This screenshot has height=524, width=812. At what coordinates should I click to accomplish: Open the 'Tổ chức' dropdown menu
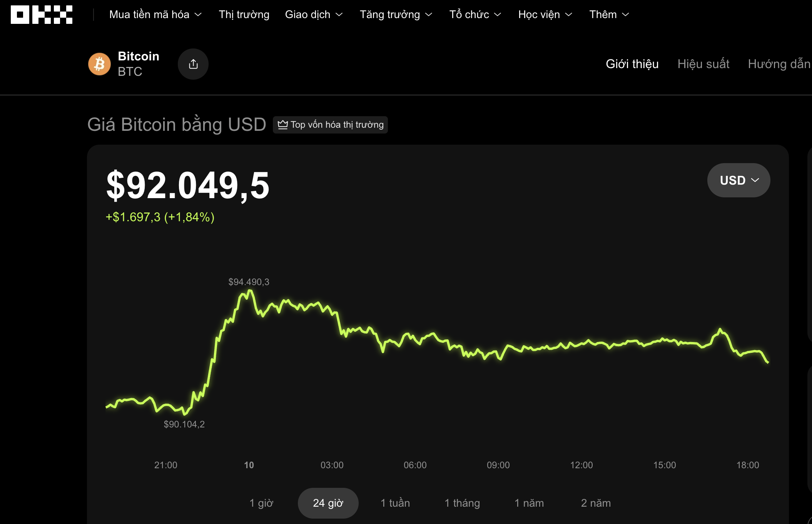tap(475, 15)
